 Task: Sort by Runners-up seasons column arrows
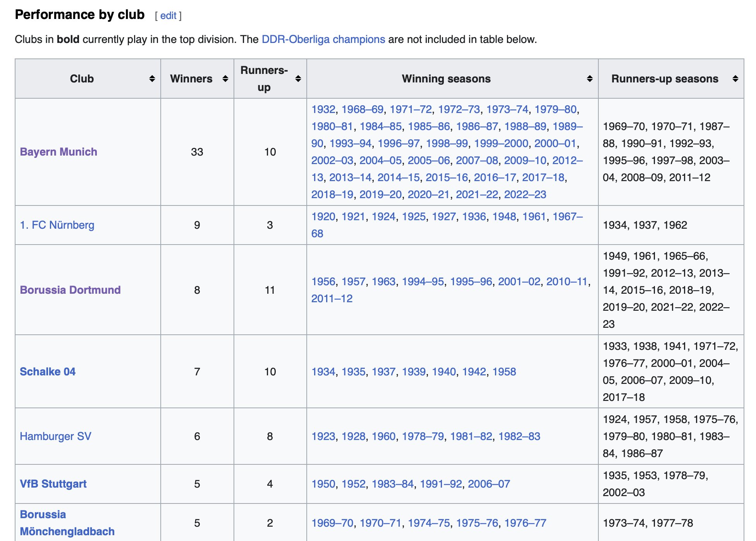[735, 79]
